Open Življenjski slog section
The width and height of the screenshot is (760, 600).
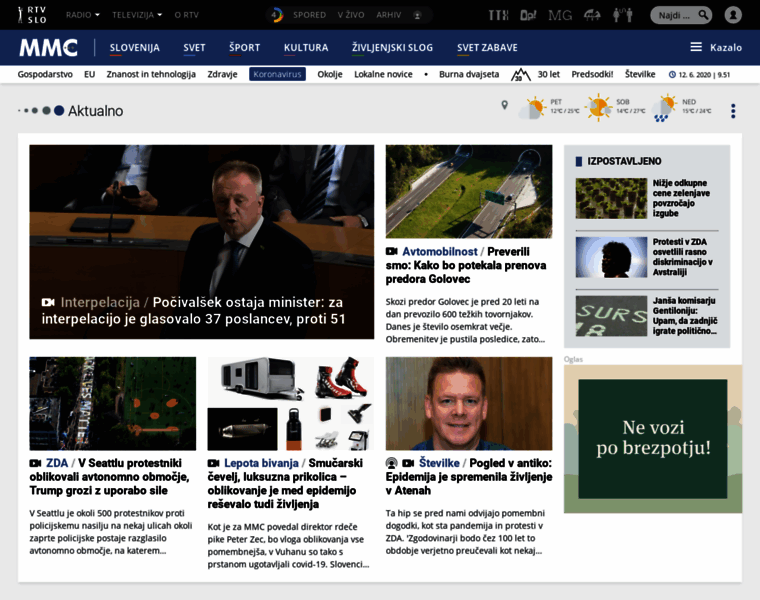(392, 47)
